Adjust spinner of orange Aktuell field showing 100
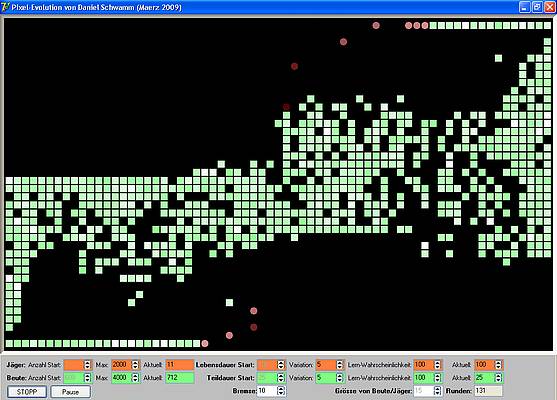Screen dimensions: 557x400 (498, 365)
